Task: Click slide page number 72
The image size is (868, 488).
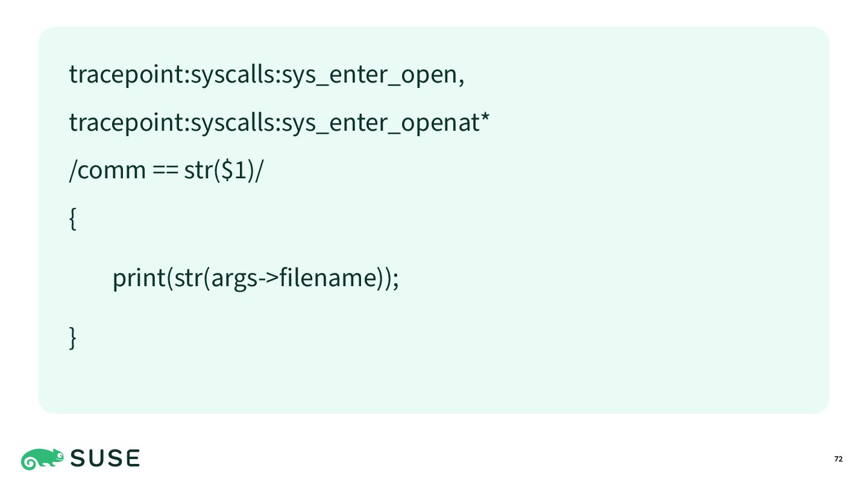Action: (838, 460)
